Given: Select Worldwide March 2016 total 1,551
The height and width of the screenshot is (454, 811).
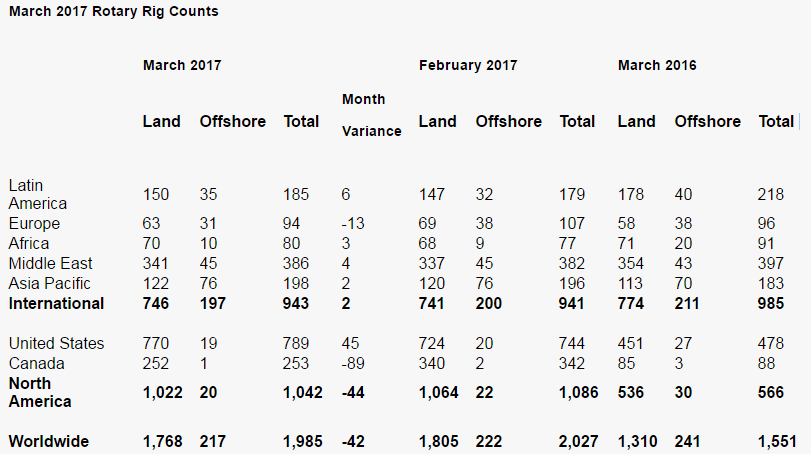Looking at the screenshot, I should pyautogui.click(x=777, y=441).
